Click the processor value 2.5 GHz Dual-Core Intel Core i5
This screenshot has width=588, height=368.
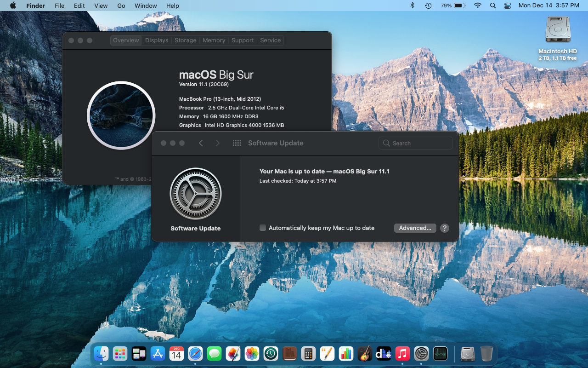click(246, 108)
